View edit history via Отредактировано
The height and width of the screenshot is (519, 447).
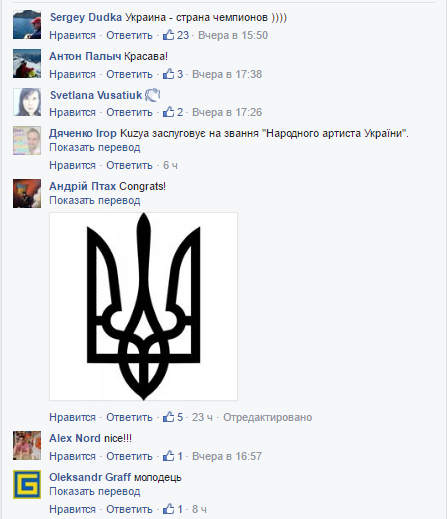click(x=268, y=417)
